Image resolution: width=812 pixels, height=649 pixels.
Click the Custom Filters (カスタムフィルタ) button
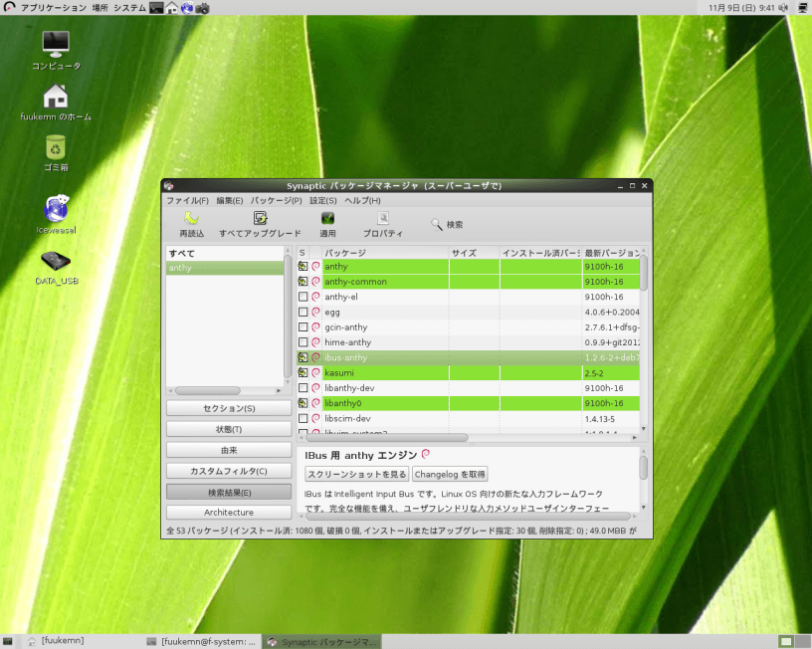[x=229, y=471]
